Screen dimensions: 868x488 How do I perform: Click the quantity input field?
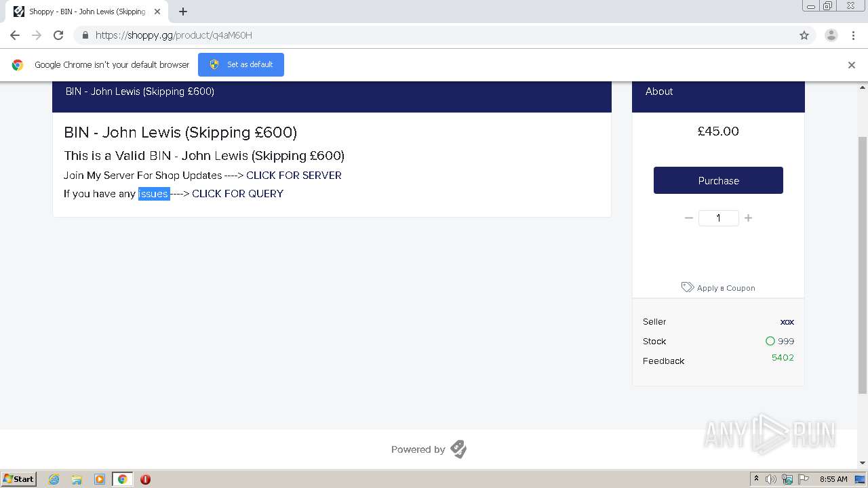click(x=718, y=218)
